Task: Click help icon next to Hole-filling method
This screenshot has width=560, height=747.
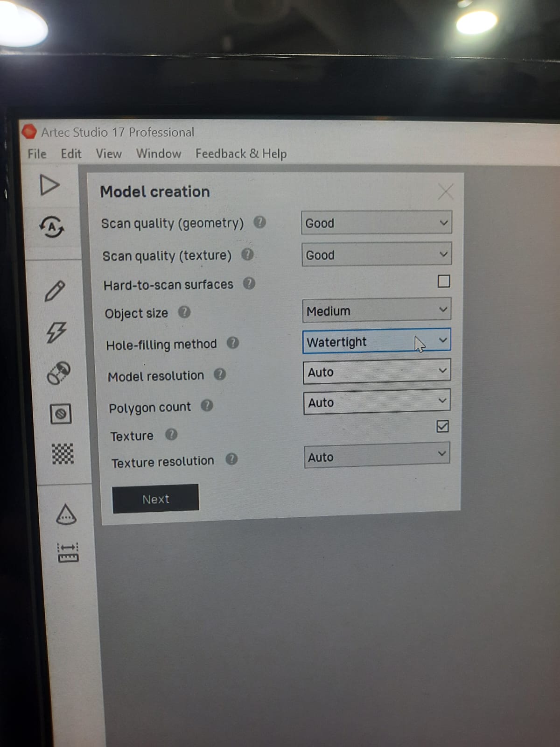Action: point(233,343)
